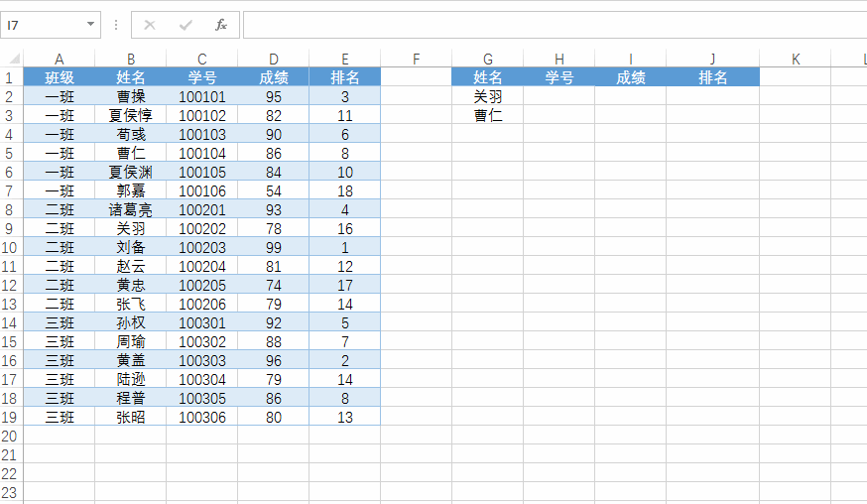867x504 pixels.
Task: Select column G header
Action: pyautogui.click(x=487, y=59)
